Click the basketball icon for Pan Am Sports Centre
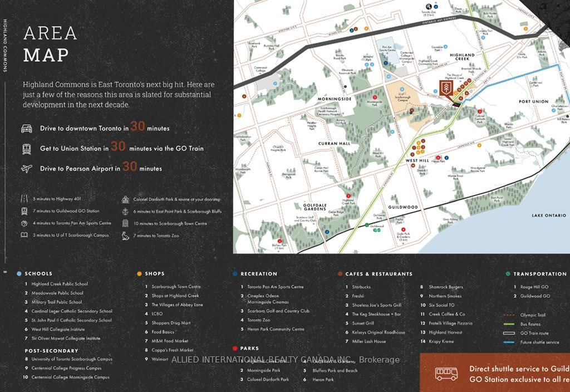Image resolution: width=570 pixels, height=392 pixels. coord(24,223)
